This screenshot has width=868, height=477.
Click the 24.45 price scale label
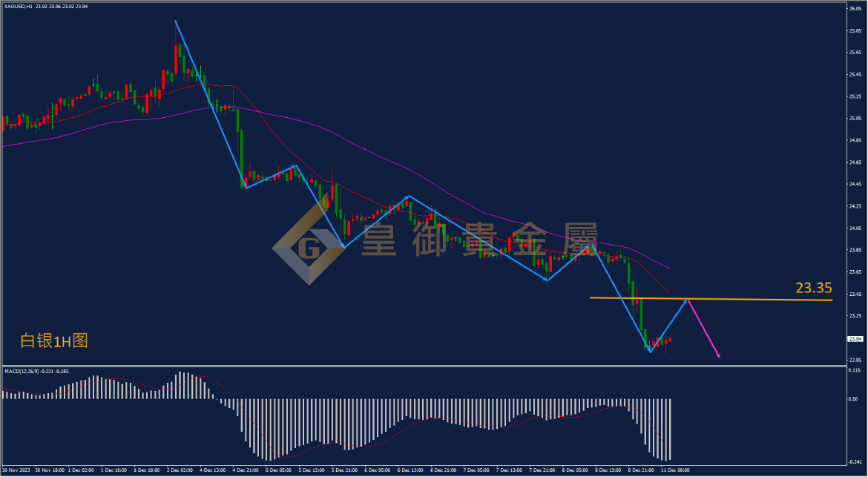coord(855,184)
